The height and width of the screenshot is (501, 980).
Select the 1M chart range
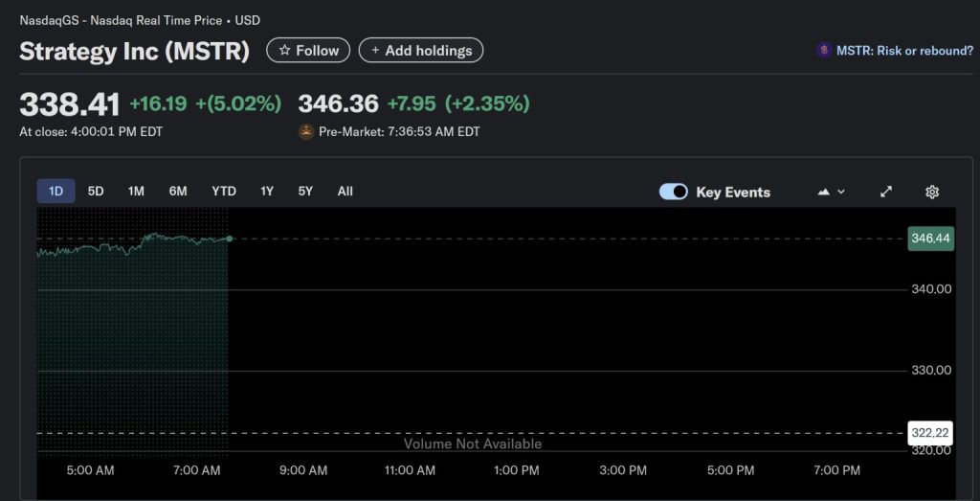point(137,192)
